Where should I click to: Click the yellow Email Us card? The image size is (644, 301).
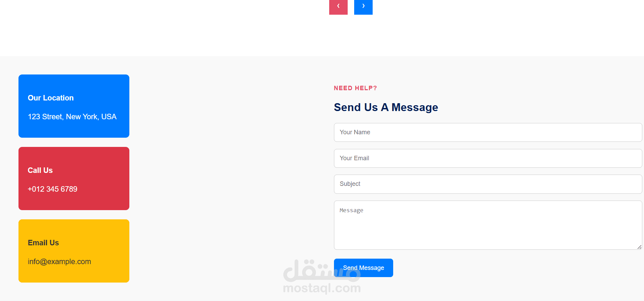tap(74, 251)
